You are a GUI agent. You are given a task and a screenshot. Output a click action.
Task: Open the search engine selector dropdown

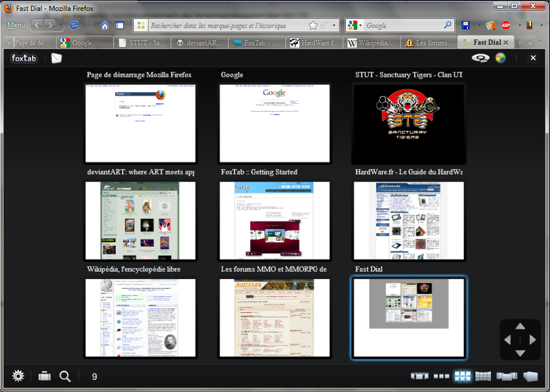click(354, 25)
